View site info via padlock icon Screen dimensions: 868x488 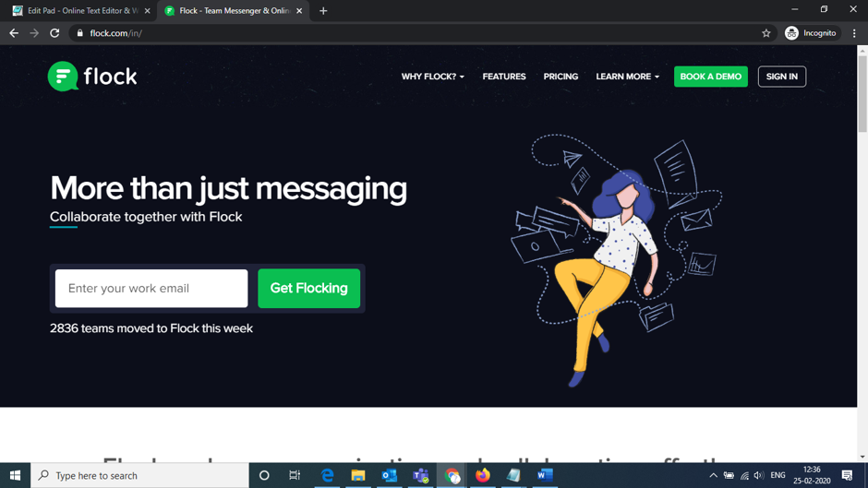[x=79, y=33]
